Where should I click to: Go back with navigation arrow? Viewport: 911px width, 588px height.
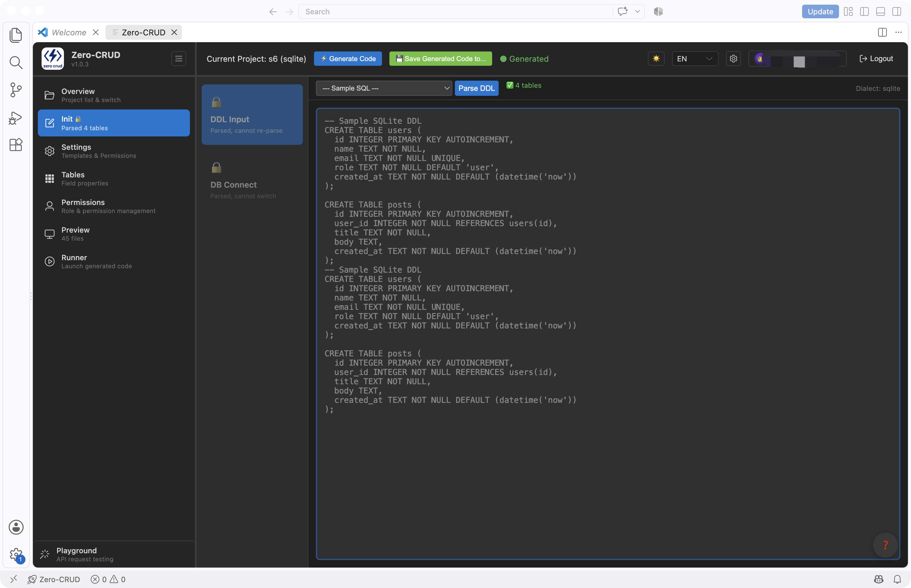point(273,12)
